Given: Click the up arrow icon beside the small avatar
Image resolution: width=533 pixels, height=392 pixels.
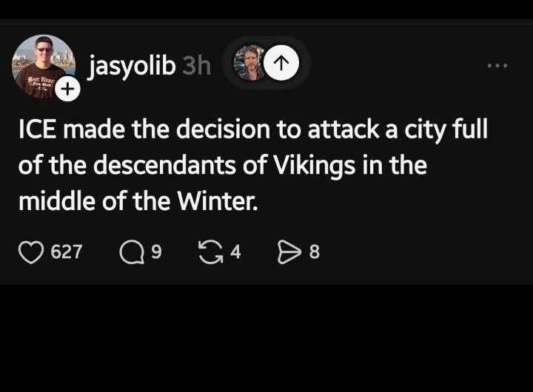Looking at the screenshot, I should (x=284, y=63).
